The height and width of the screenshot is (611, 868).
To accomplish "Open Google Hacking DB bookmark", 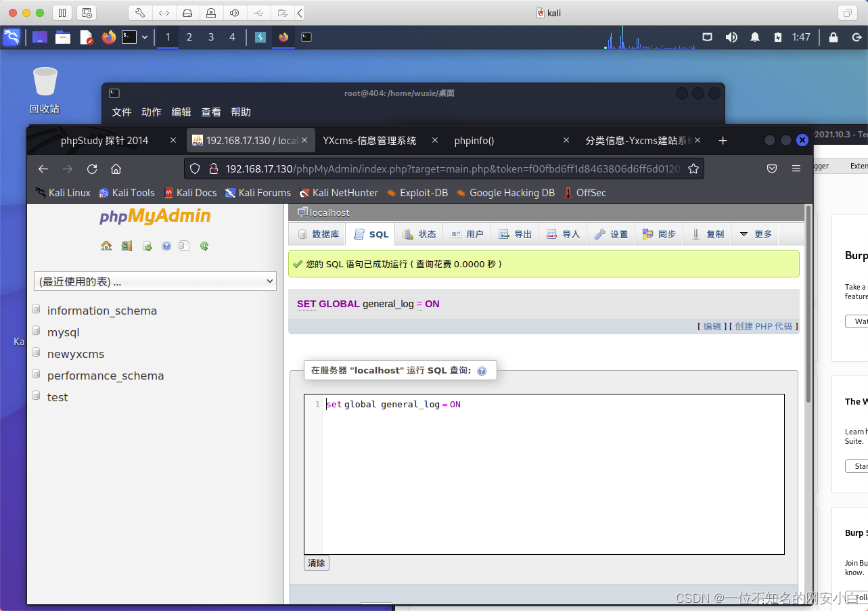I will (x=505, y=193).
